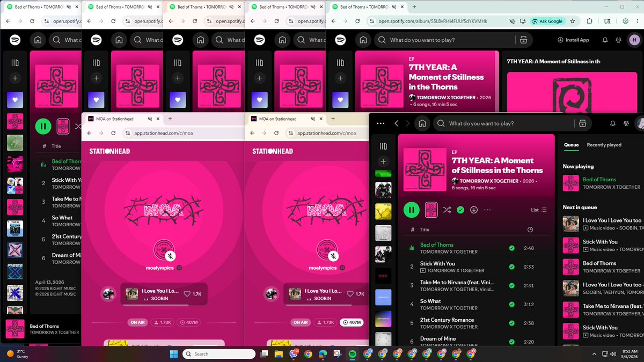The image size is (644, 362).
Task: Open the Chrome Extensions puzzle icon
Action: 589,21
